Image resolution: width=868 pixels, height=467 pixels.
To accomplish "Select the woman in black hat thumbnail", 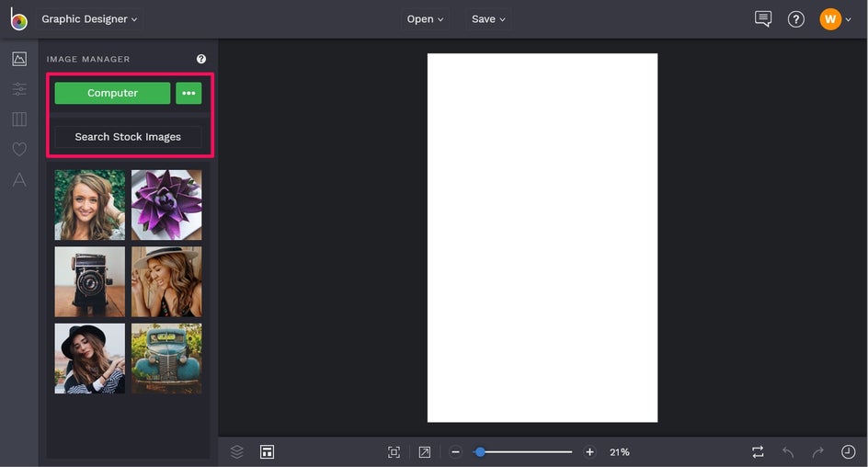I will [x=90, y=359].
